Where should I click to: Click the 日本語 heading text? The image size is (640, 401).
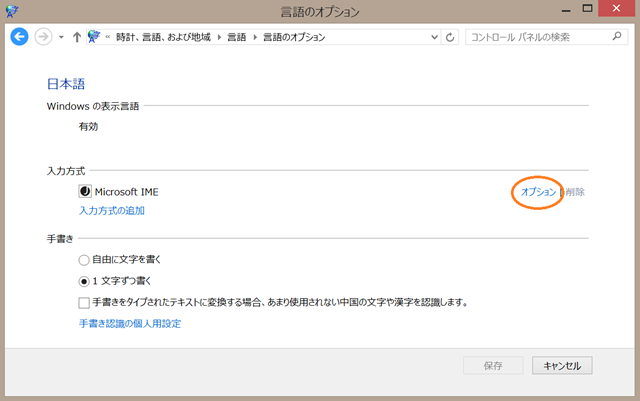(x=66, y=84)
